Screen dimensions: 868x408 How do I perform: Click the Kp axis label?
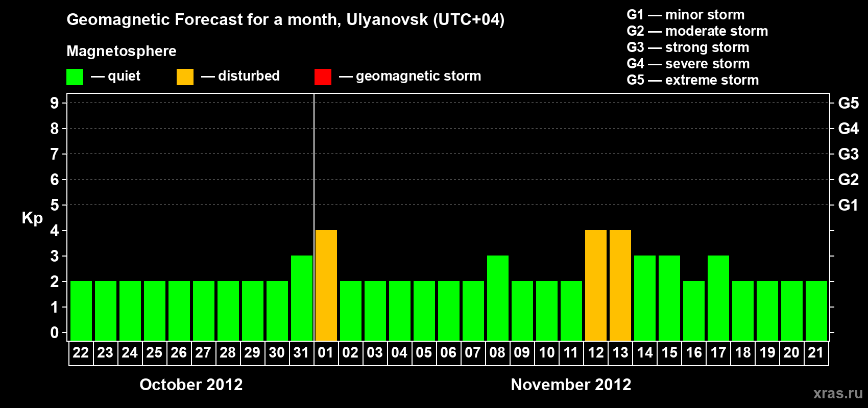[32, 218]
